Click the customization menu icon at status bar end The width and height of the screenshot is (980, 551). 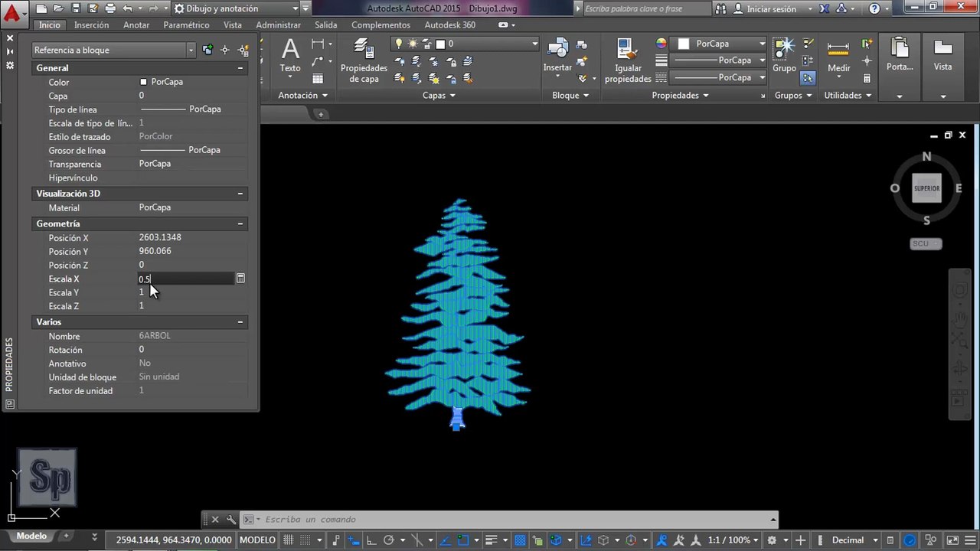971,540
